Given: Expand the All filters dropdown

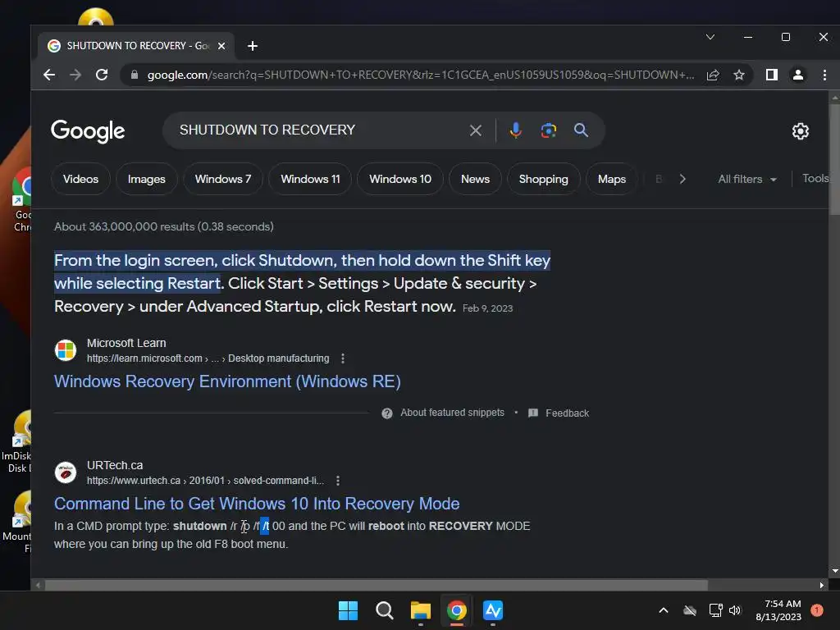Looking at the screenshot, I should 746,179.
